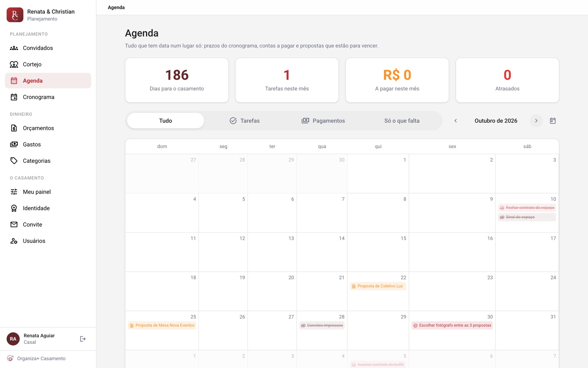The width and height of the screenshot is (588, 368).
Task: Select the Tudo filter tab
Action: (x=165, y=121)
